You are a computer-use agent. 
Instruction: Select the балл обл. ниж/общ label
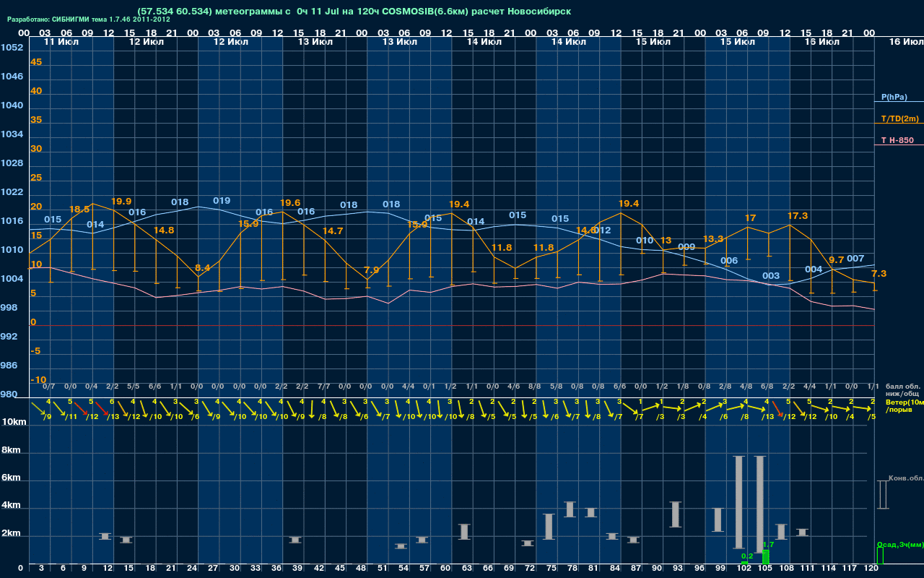[903, 390]
